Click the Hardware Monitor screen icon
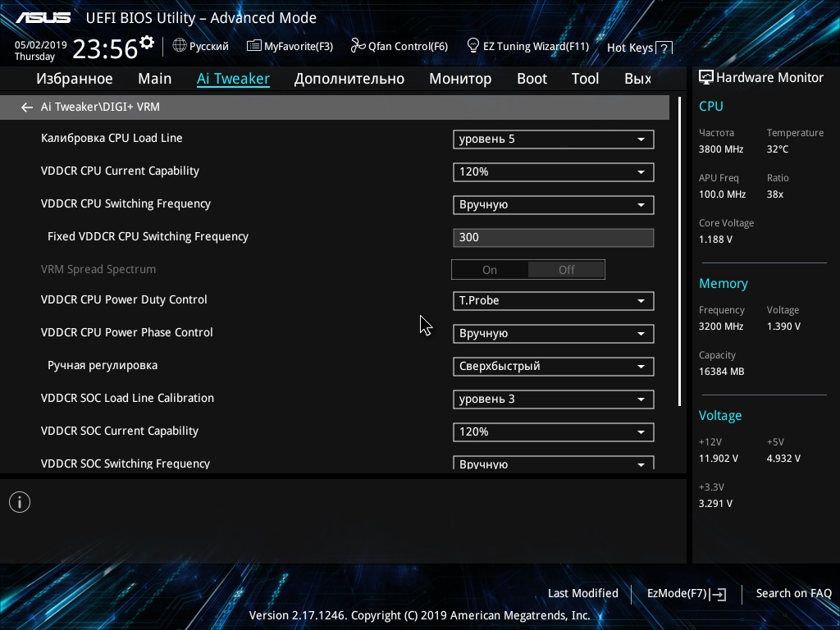Image resolution: width=840 pixels, height=630 pixels. pyautogui.click(x=706, y=77)
